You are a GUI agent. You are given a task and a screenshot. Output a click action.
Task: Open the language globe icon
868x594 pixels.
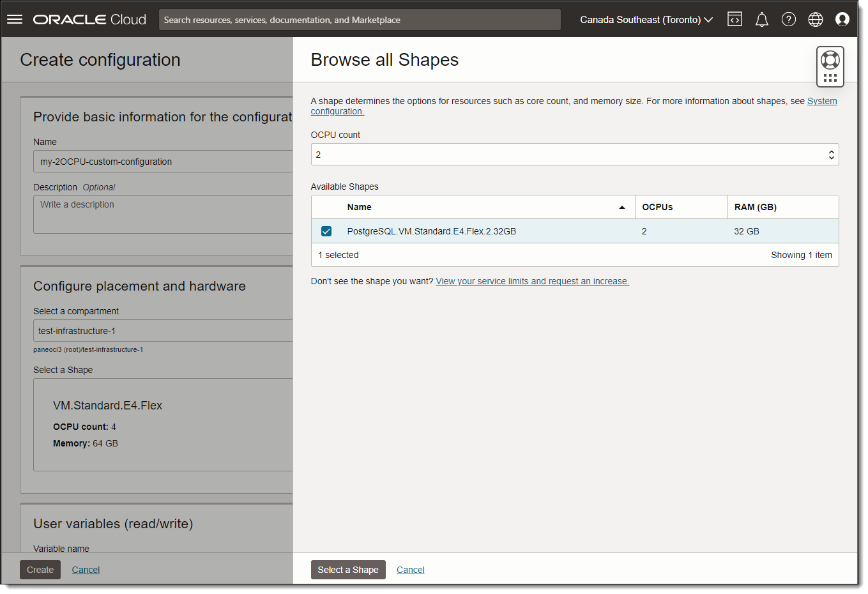pos(816,20)
